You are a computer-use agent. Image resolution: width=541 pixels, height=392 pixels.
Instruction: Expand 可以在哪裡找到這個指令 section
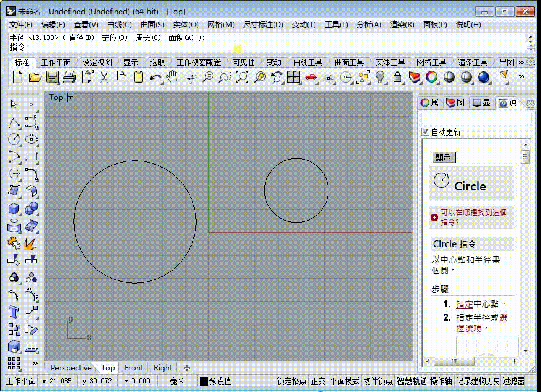point(434,218)
